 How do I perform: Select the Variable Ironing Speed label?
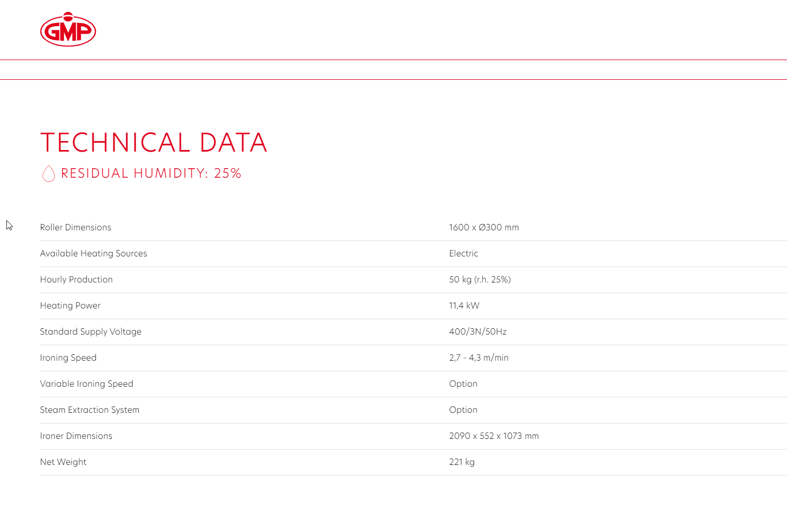coord(87,384)
